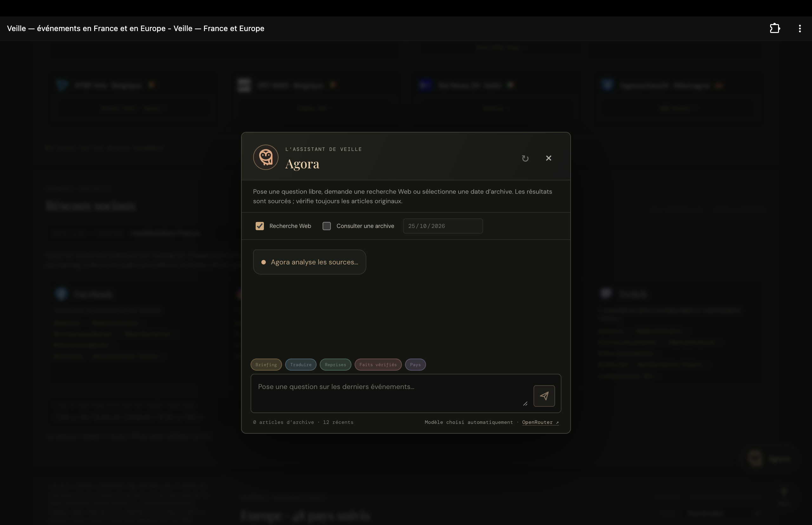Close the Agora assistant dialog
Image resolution: width=812 pixels, height=525 pixels.
point(548,158)
